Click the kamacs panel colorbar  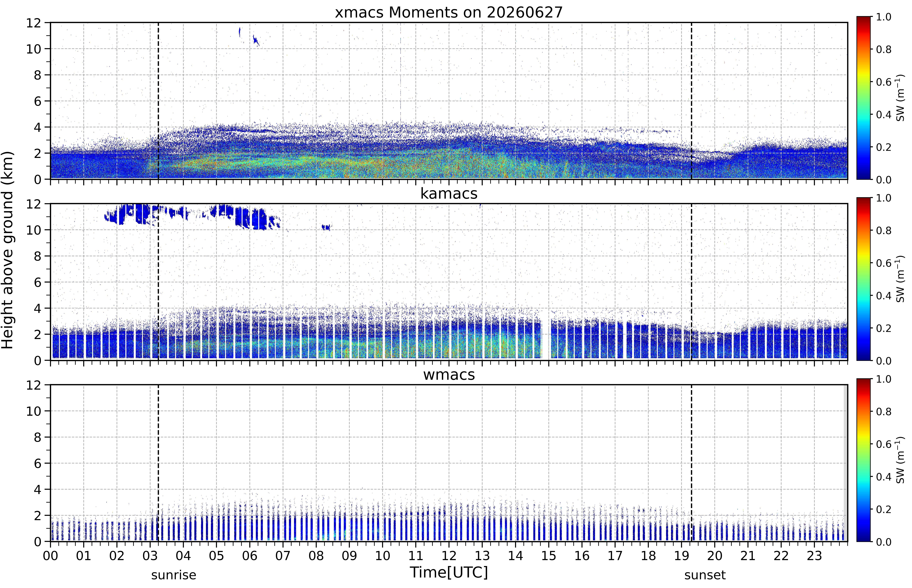863,279
